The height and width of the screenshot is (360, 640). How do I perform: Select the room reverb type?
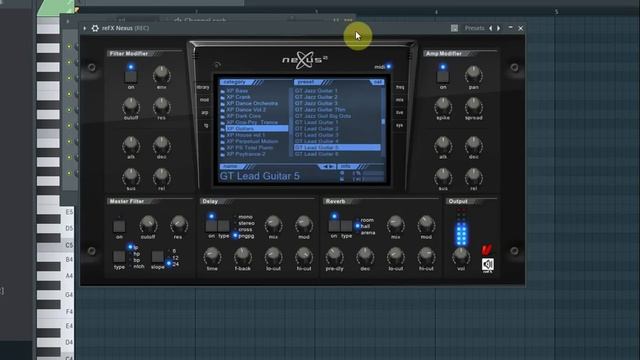366,220
